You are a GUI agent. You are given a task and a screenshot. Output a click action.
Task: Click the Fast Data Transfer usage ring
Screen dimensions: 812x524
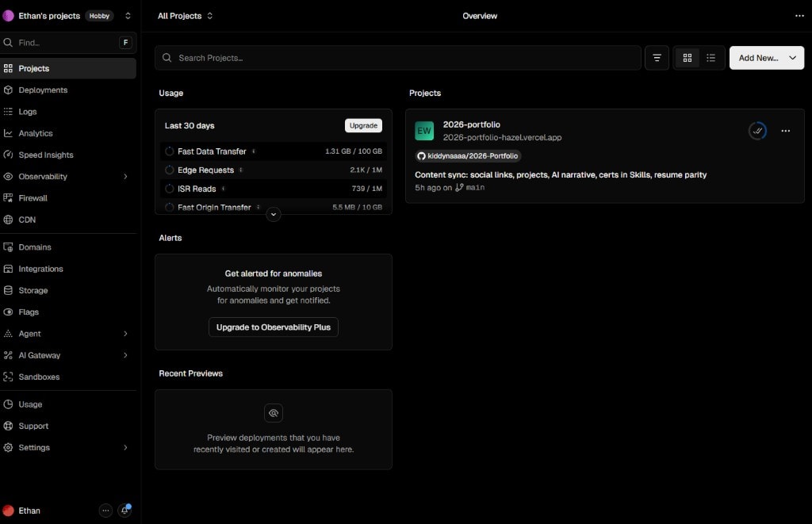170,151
